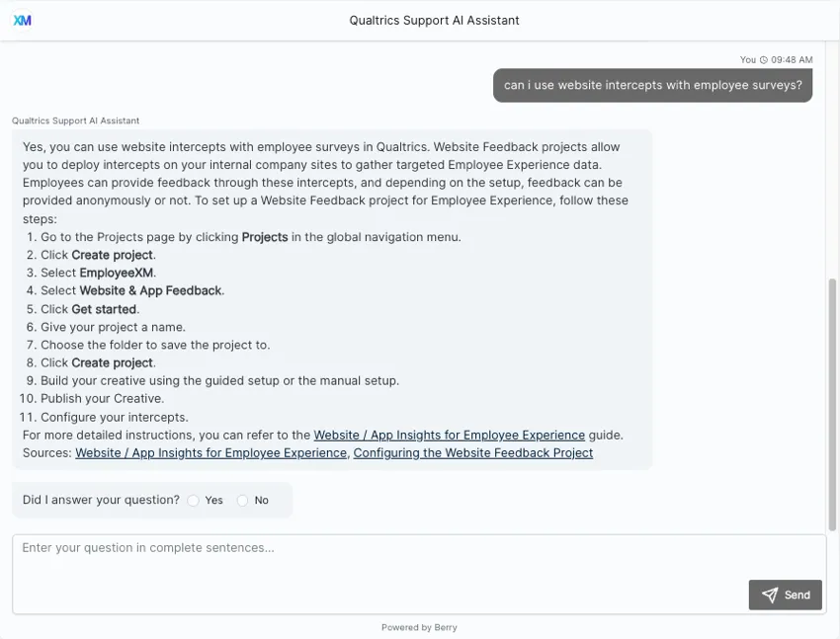Click the Qualtrics Support AI Assistant header title
The height and width of the screenshot is (639, 840).
pos(434,20)
